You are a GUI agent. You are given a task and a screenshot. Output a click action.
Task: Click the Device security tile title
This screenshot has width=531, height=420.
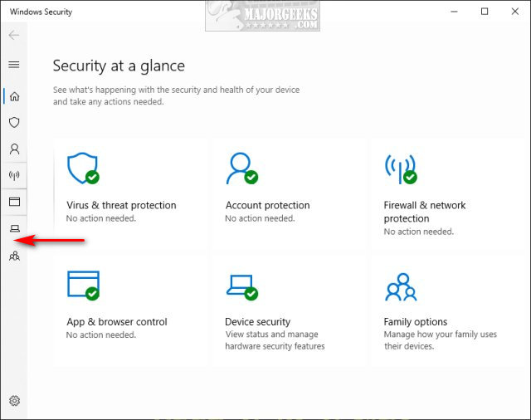(x=258, y=321)
